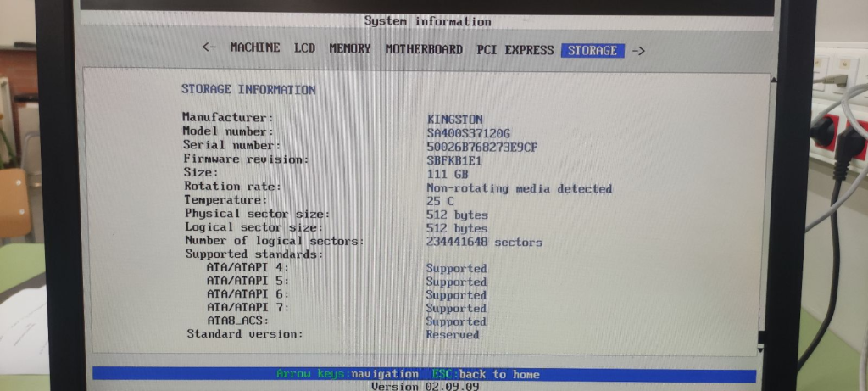Click the Physical sector size 512 bytes value

(457, 215)
